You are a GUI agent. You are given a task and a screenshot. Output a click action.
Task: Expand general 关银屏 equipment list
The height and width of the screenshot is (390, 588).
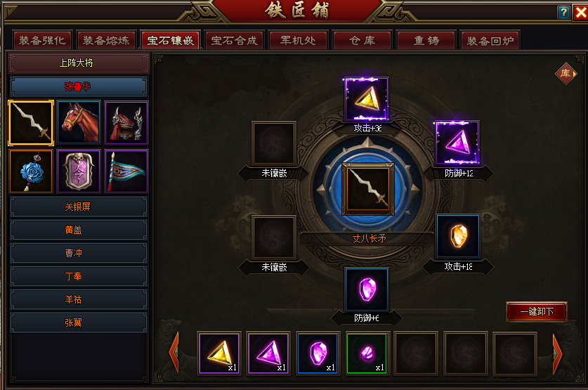(x=79, y=207)
